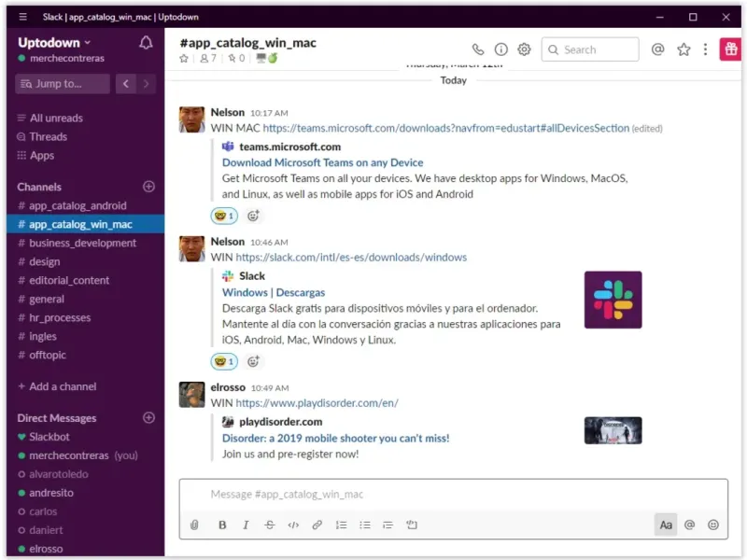The width and height of the screenshot is (747, 560).
Task: Show mentions and reactions at-sign icon
Action: tap(658, 49)
